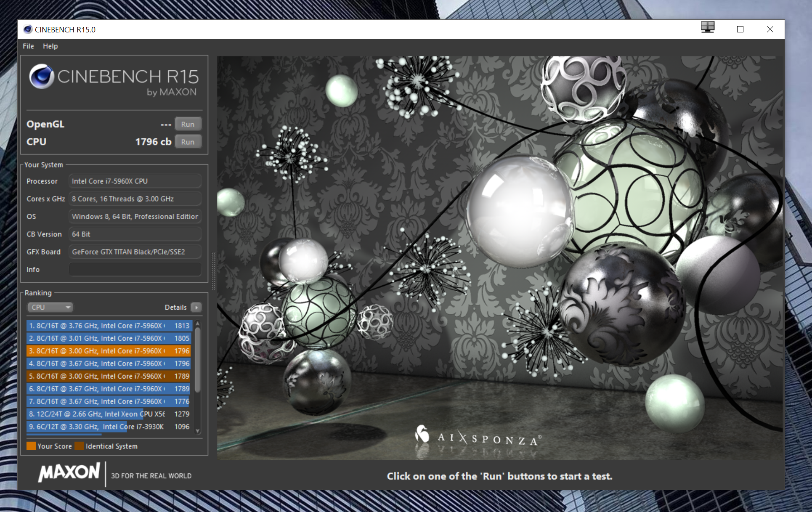Image resolution: width=812 pixels, height=512 pixels.
Task: Click the GFX Board field GeForce GTX TITAN
Action: (x=135, y=252)
